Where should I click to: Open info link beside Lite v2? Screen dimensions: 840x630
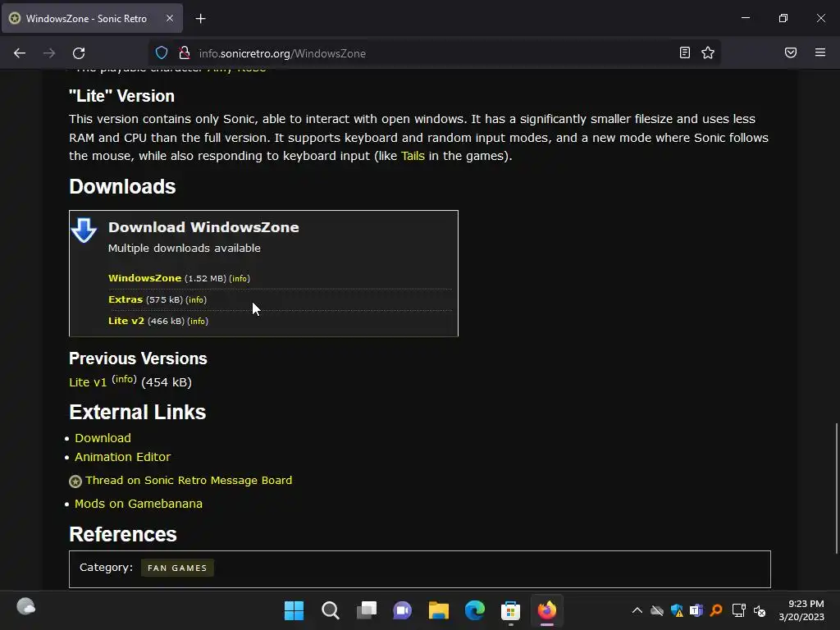[x=198, y=322]
